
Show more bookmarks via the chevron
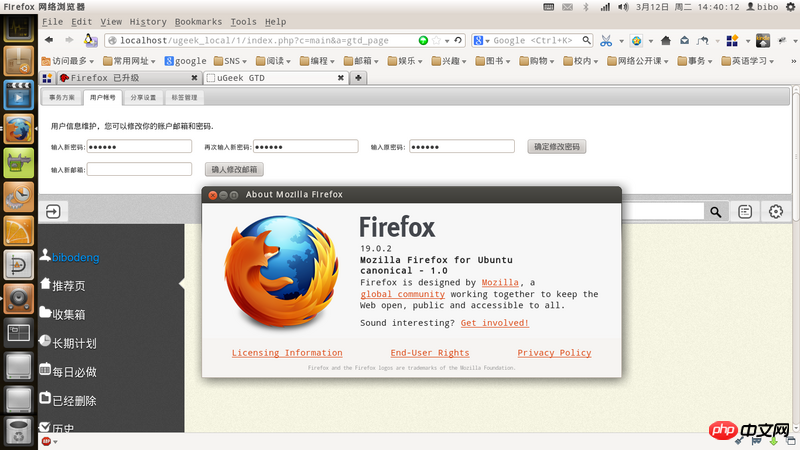tap(793, 61)
